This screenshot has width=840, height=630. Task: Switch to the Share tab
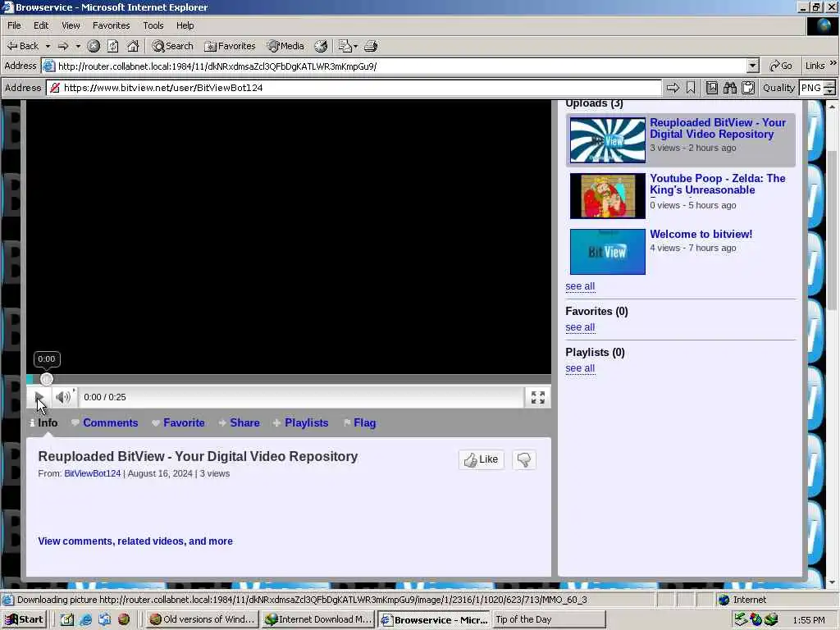pos(240,422)
